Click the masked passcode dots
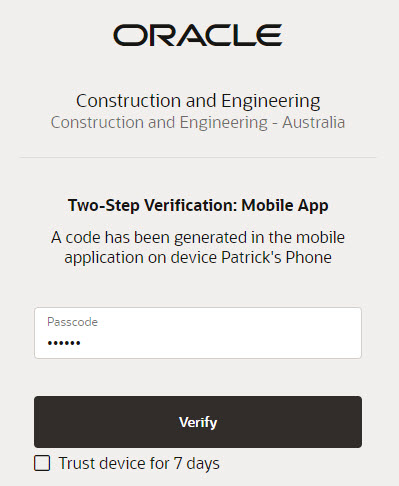Image resolution: width=399 pixels, height=486 pixels. coord(64,343)
